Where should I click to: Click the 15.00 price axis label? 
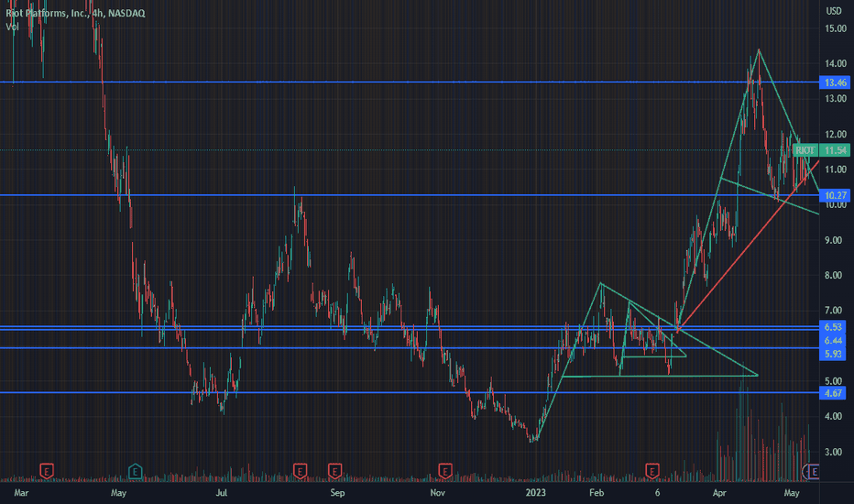click(x=835, y=28)
